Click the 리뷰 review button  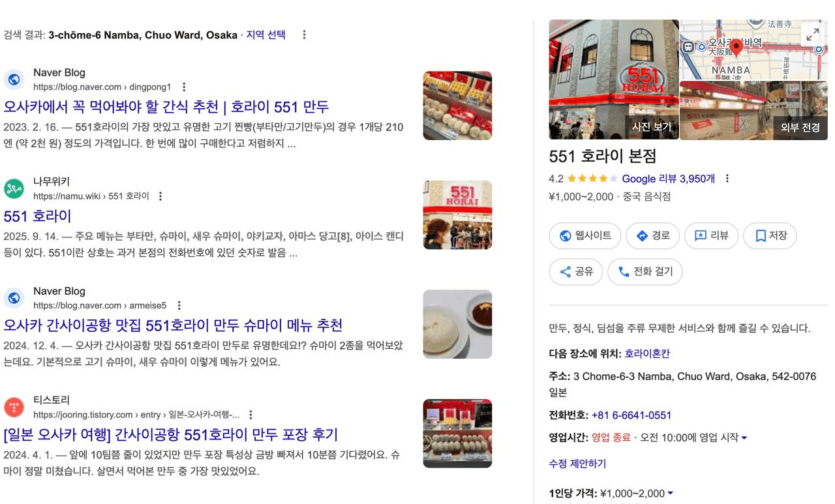711,235
